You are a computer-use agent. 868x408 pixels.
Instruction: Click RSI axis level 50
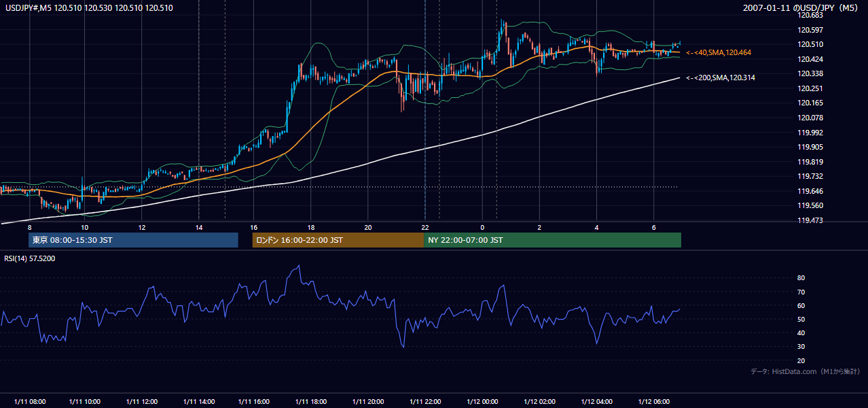click(801, 319)
